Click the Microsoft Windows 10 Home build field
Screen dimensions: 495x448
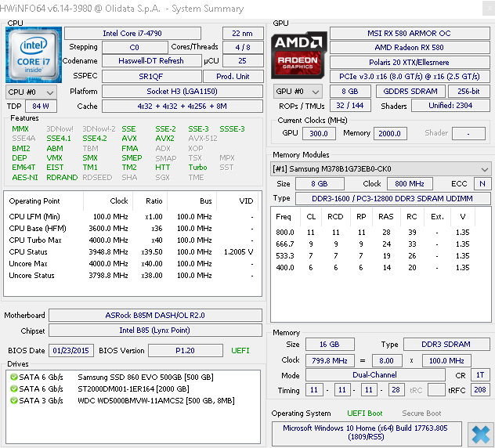[367, 432]
